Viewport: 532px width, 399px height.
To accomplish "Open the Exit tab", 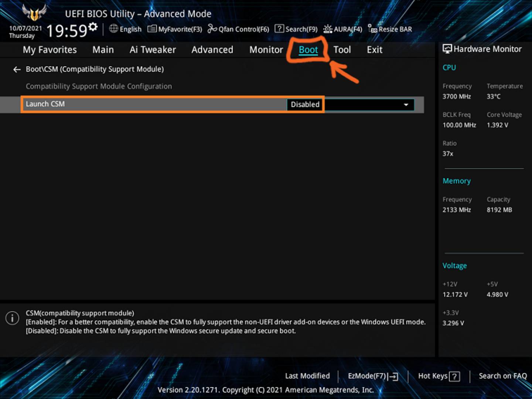I will (x=375, y=50).
